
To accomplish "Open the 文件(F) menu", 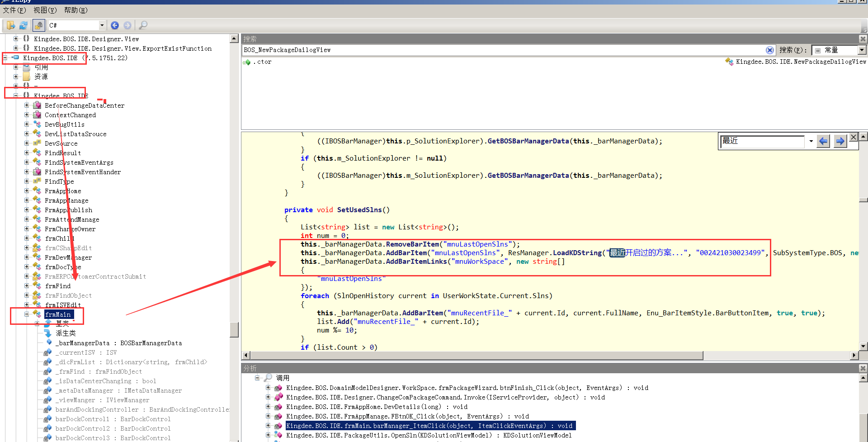I will tap(14, 10).
